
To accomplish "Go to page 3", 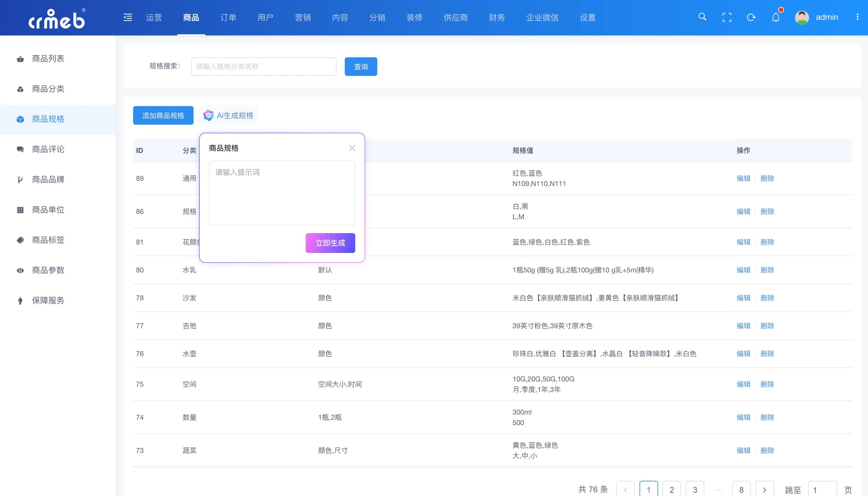I will (x=695, y=490).
